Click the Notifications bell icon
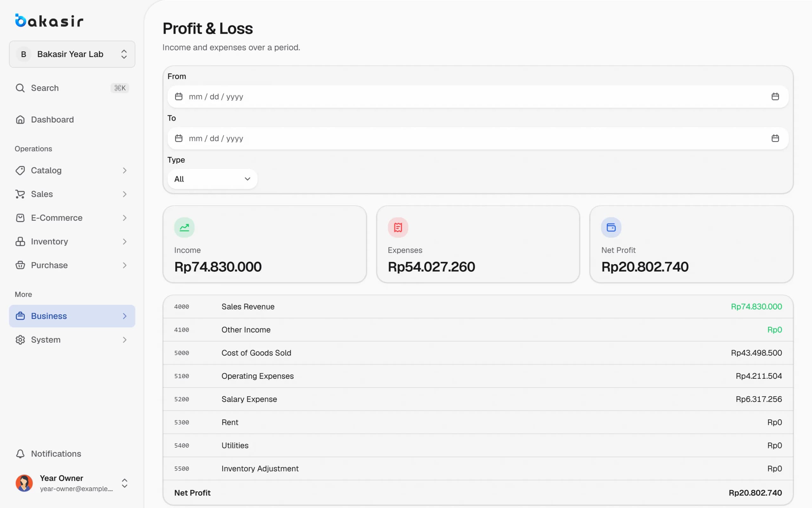This screenshot has height=508, width=812. coord(20,454)
